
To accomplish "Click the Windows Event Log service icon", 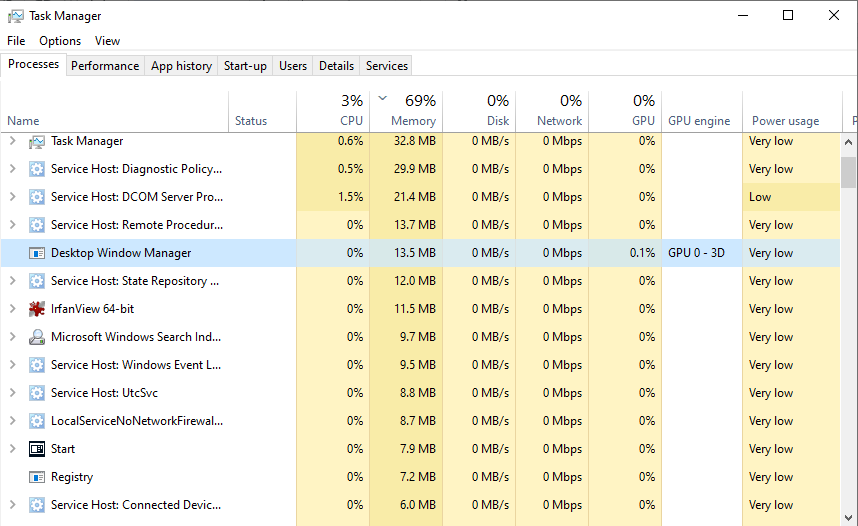I will click(x=37, y=365).
